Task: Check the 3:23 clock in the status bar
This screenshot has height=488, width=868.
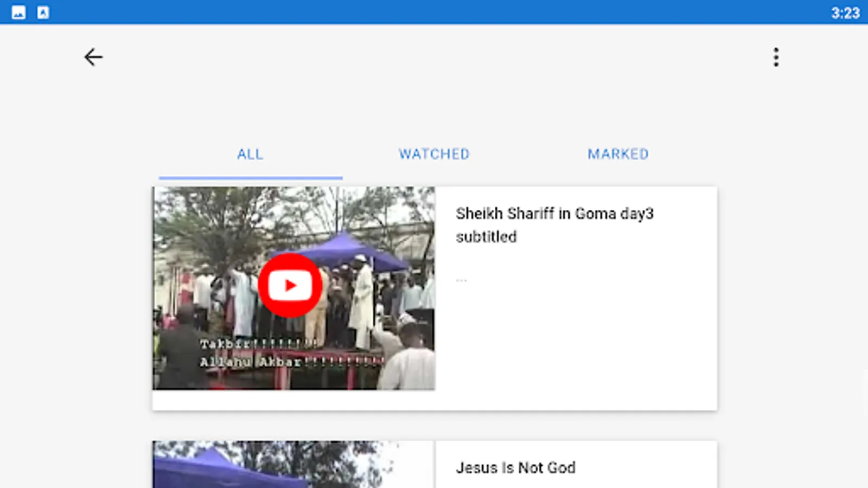Action: [x=845, y=13]
